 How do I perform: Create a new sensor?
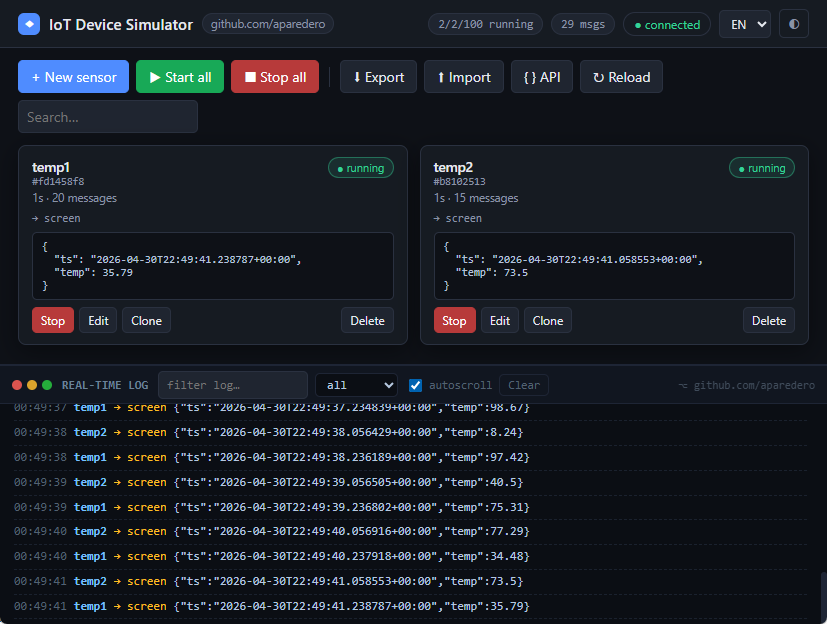(73, 76)
